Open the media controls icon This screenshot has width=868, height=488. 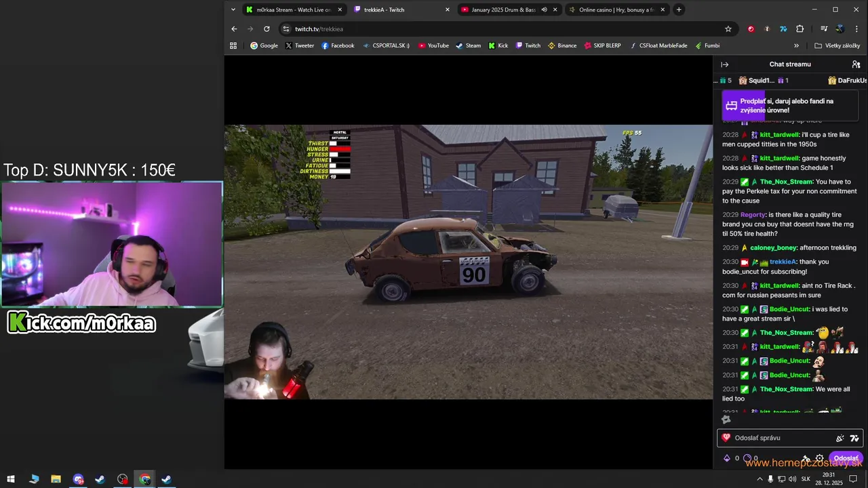(x=824, y=29)
